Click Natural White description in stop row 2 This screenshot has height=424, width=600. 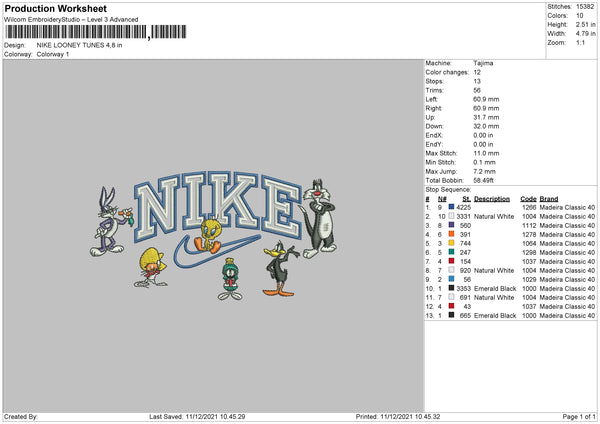tap(494, 217)
